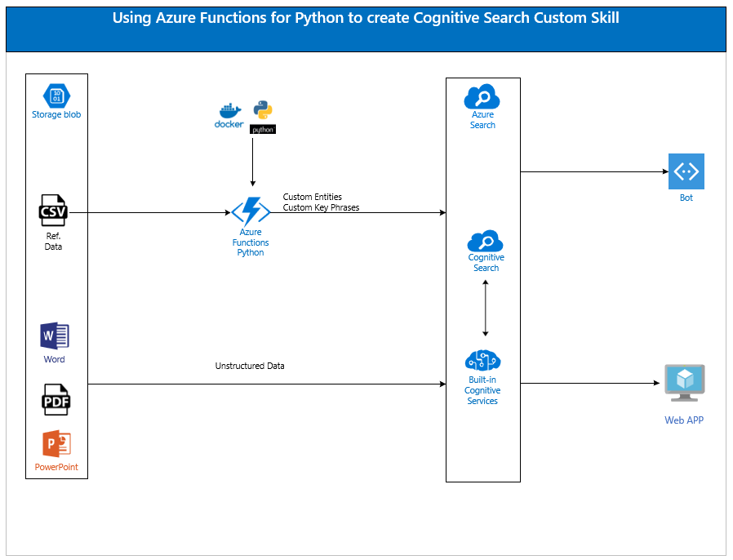Click the "PowerPoint" label text

(x=56, y=467)
